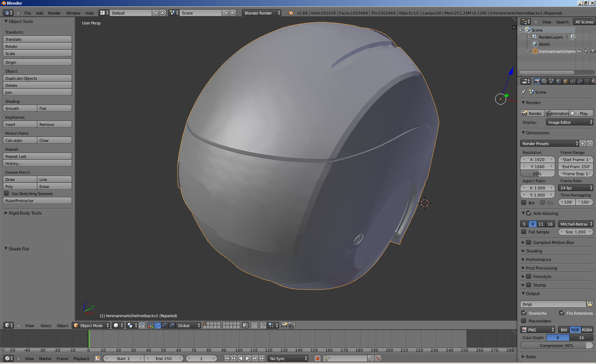Enable the Placeholders checkbox

coord(524,321)
